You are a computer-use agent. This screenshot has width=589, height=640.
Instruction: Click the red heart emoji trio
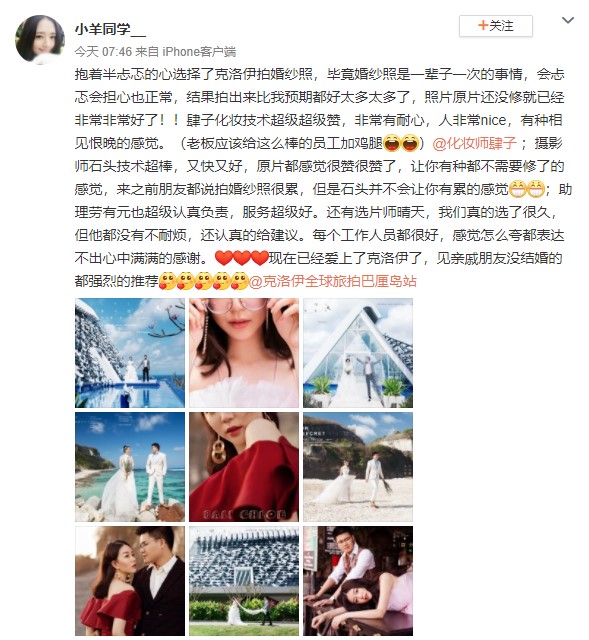tap(242, 258)
